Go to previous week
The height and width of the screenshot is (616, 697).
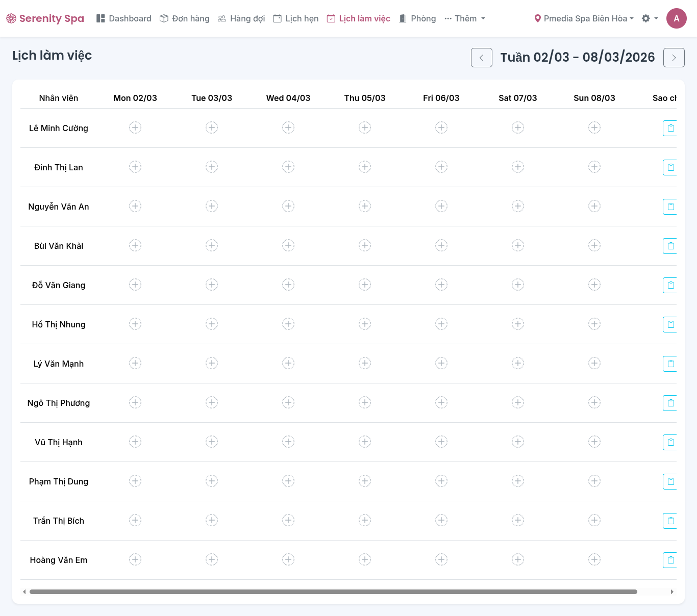point(481,58)
